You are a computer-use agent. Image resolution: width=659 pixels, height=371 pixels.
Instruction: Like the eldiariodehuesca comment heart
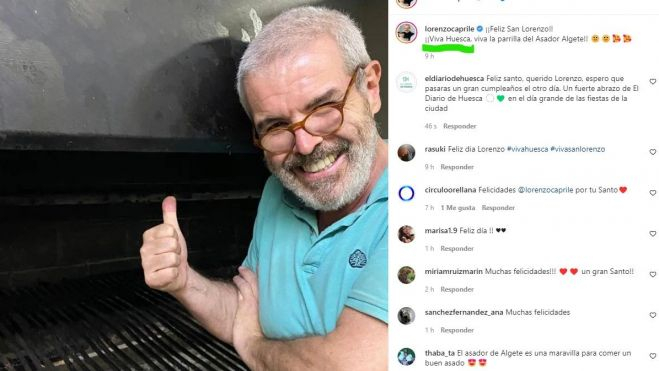652,82
